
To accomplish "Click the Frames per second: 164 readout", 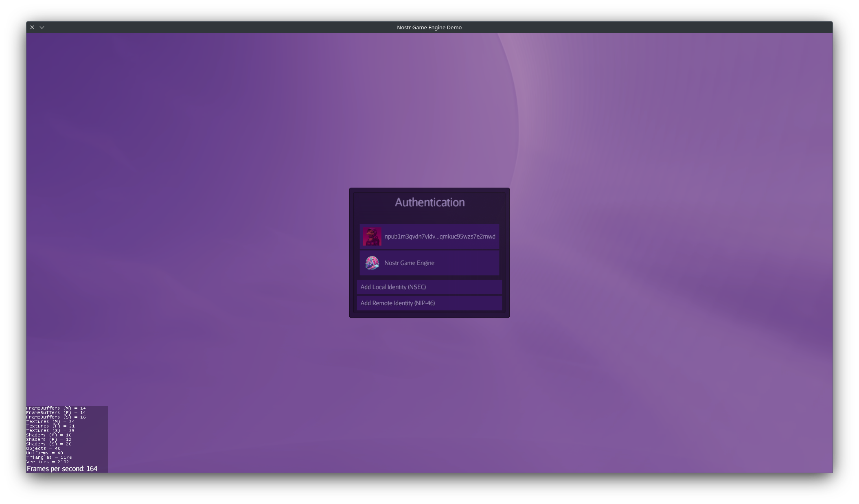I will point(62,469).
